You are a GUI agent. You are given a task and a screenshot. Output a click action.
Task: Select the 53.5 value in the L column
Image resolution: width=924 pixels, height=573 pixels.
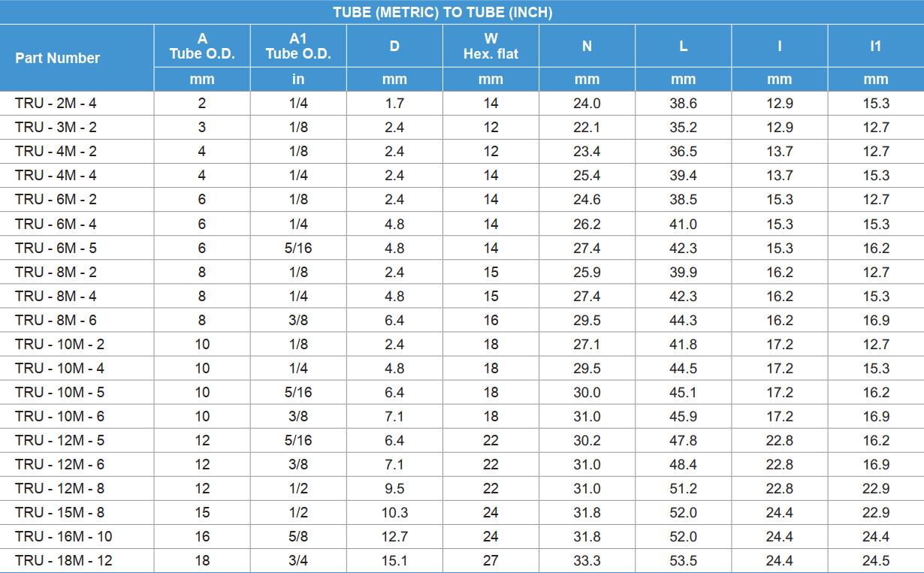[683, 560]
